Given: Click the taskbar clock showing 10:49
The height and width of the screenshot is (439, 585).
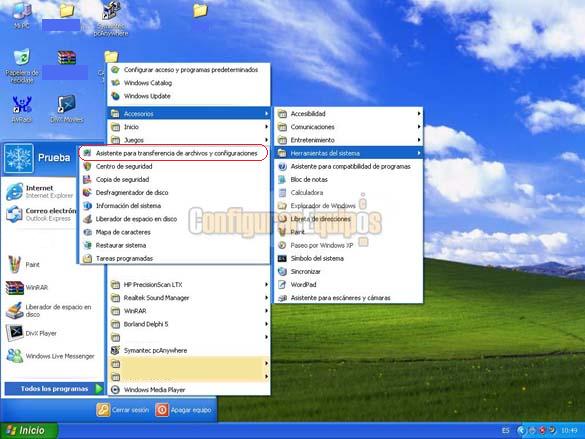Looking at the screenshot, I should (x=569, y=430).
